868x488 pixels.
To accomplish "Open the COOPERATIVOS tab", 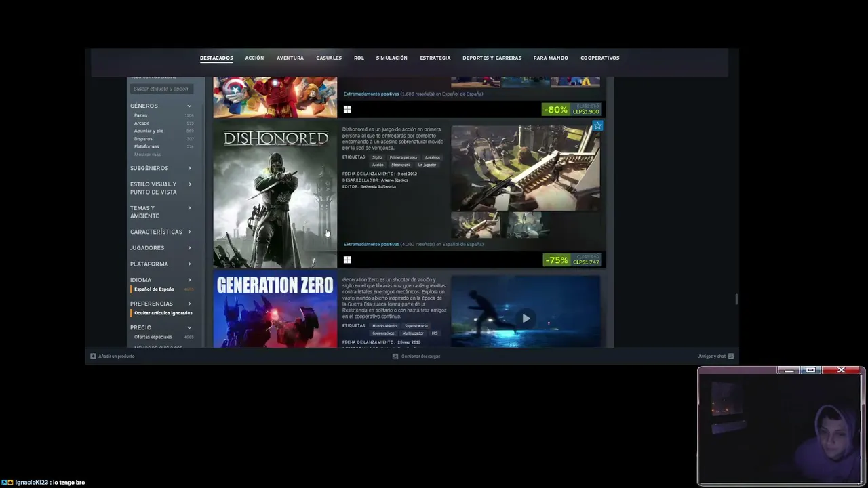I will click(600, 58).
